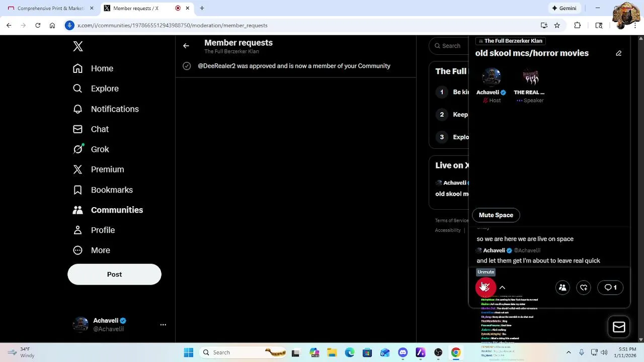Open Windows Start menu
Screen dimensions: 644x362
pyautogui.click(x=189, y=352)
